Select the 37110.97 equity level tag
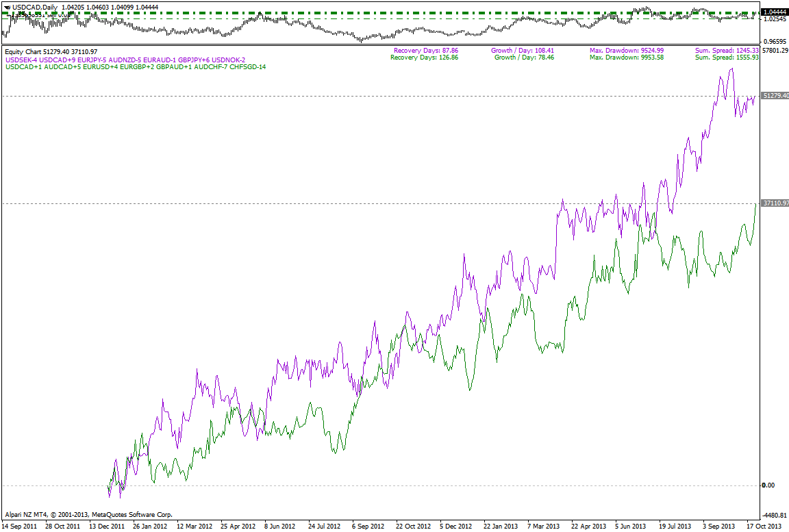This screenshot has width=789, height=532. tap(775, 203)
